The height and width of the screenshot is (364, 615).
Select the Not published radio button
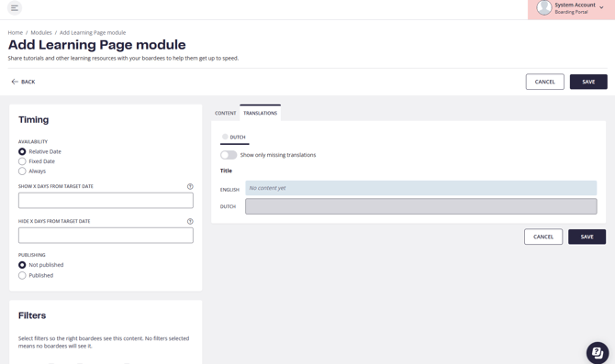[x=22, y=265]
